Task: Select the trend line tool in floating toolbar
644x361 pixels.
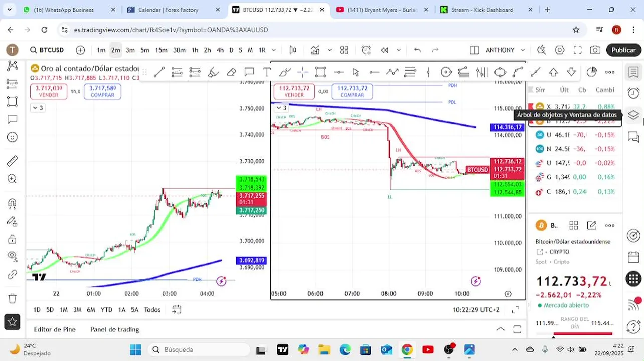Action: pos(159,72)
